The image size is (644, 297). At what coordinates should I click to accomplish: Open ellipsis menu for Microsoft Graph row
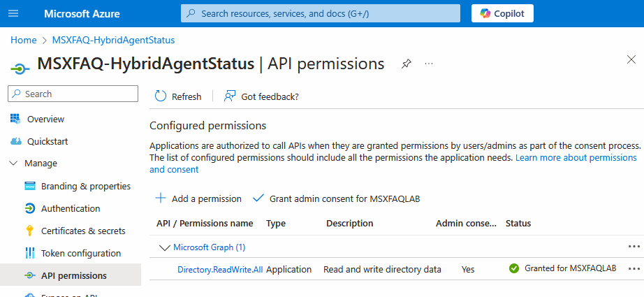click(634, 247)
